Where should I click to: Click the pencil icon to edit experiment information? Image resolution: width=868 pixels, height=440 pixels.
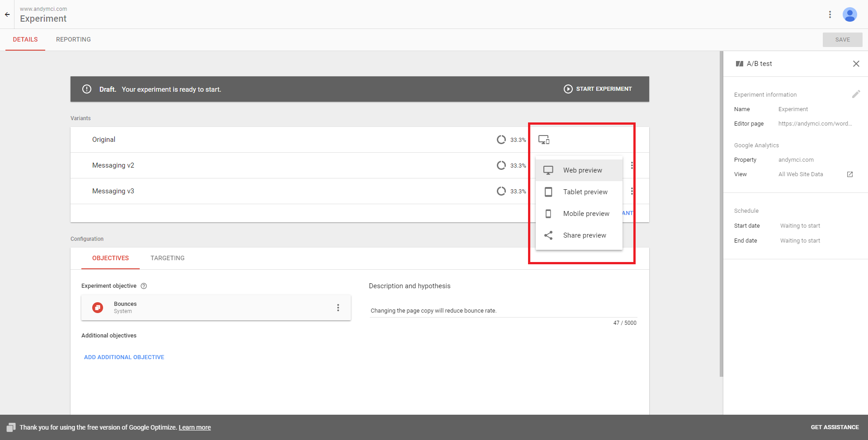tap(856, 94)
